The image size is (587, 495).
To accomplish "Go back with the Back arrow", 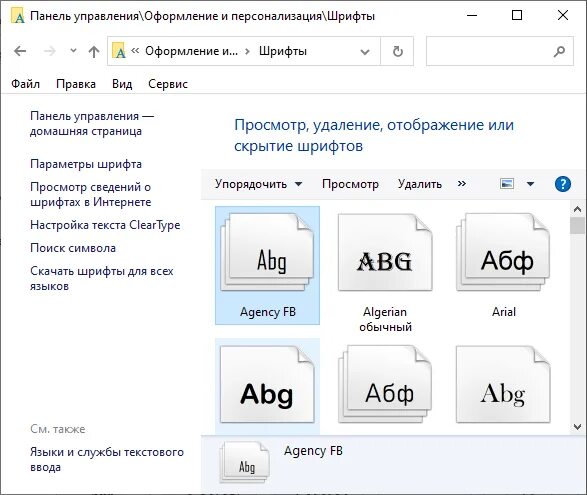I will (x=20, y=51).
